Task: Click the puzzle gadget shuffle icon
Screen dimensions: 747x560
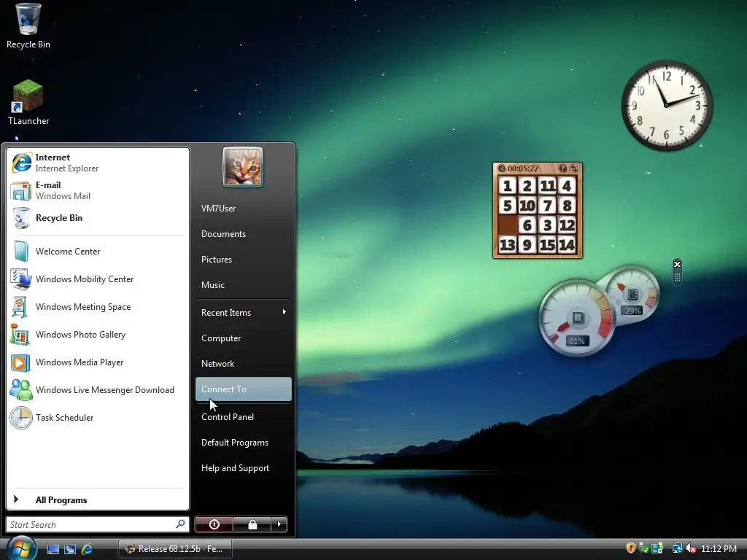Action: coord(573,168)
